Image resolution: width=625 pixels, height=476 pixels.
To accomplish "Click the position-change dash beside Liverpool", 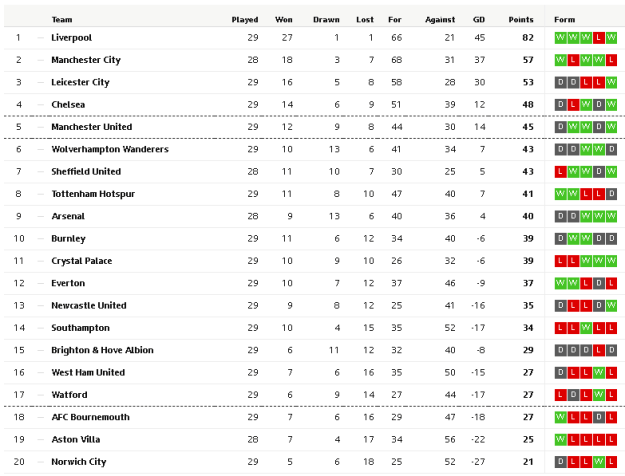I will click(x=41, y=38).
